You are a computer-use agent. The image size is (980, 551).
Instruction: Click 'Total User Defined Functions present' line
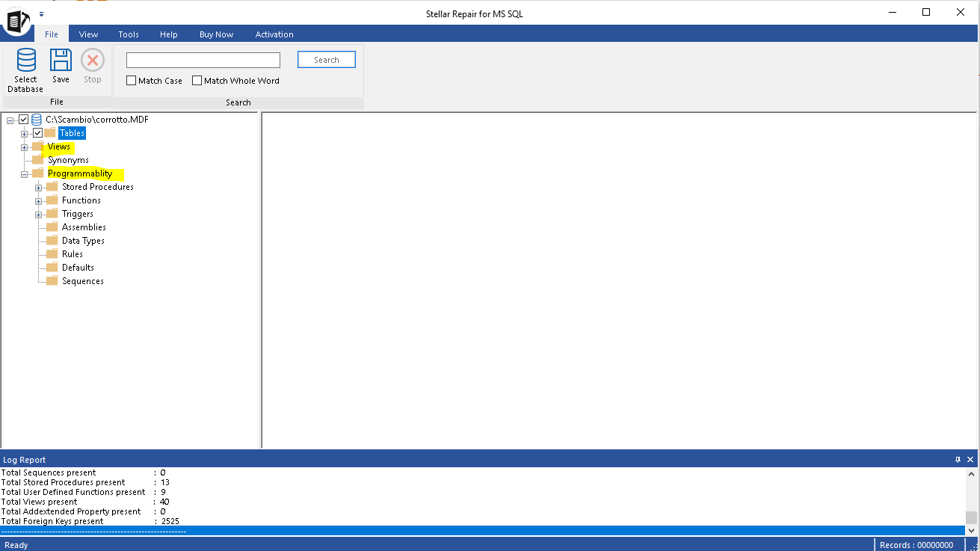tap(84, 492)
